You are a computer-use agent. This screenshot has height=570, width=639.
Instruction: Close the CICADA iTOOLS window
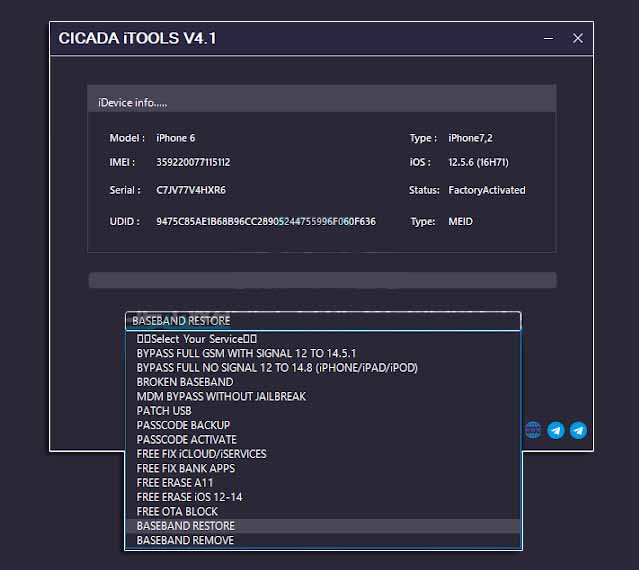pyautogui.click(x=577, y=38)
